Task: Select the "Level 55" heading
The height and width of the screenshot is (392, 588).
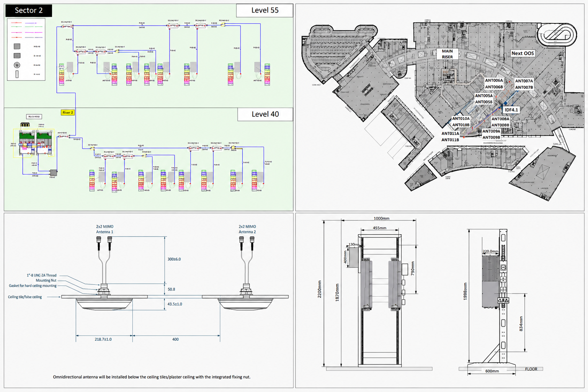Action: click(265, 10)
